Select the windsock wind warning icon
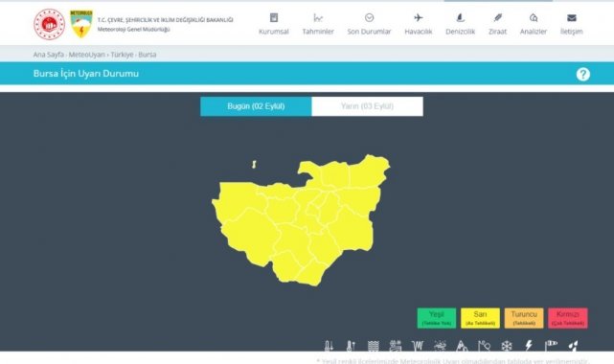Viewport: 614px width, 364px height. click(x=551, y=345)
